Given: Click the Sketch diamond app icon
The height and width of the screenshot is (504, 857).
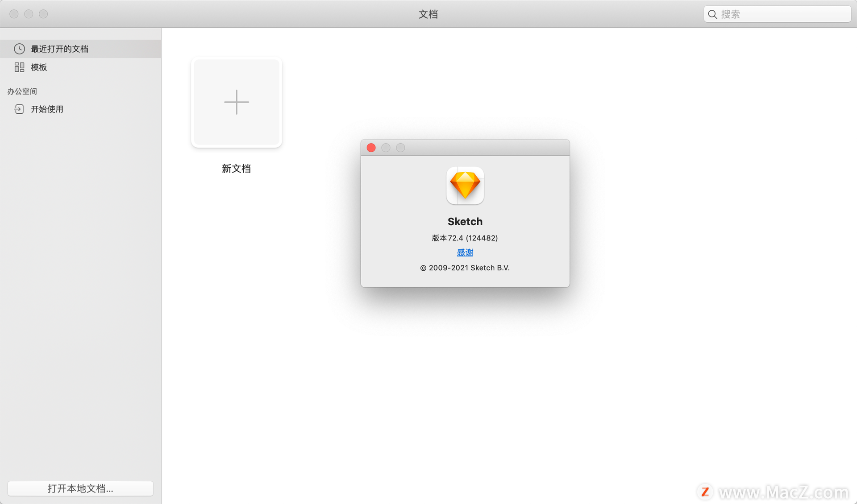Looking at the screenshot, I should 465,186.
